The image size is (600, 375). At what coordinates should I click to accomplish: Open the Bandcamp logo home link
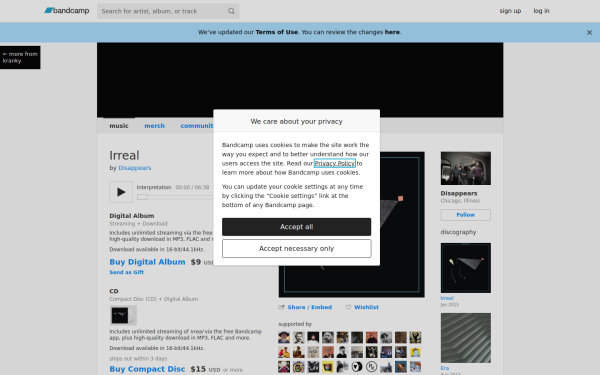[67, 11]
